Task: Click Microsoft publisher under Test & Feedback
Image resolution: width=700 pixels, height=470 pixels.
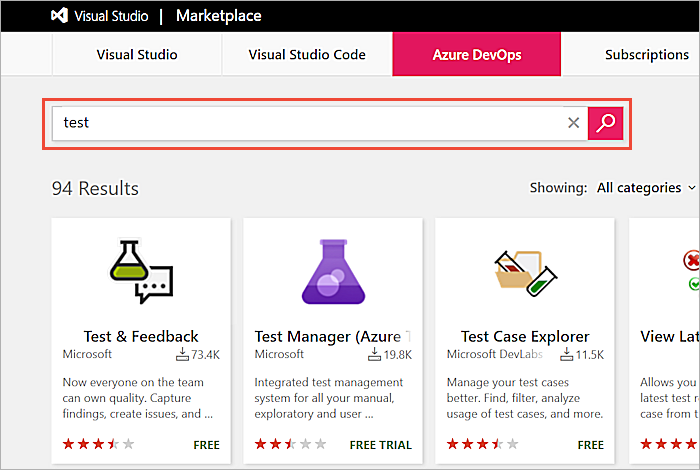Action: click(87, 354)
